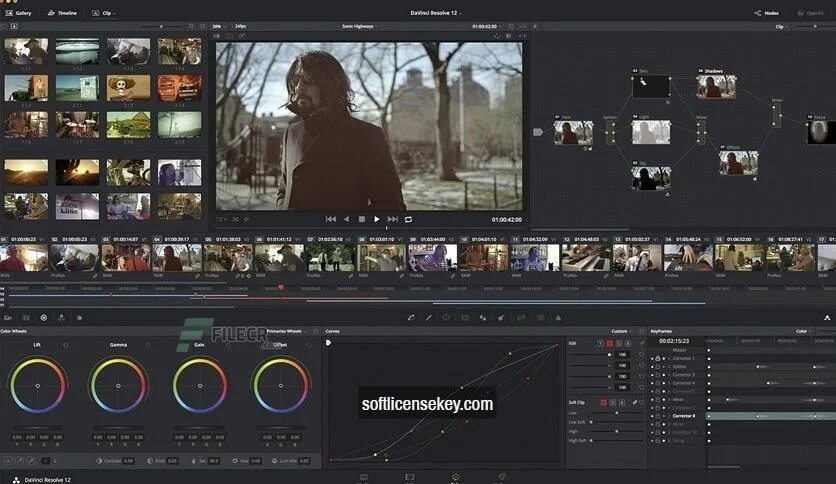Toggle the red R curve edit button
Screen dimensions: 836x484
click(x=609, y=343)
